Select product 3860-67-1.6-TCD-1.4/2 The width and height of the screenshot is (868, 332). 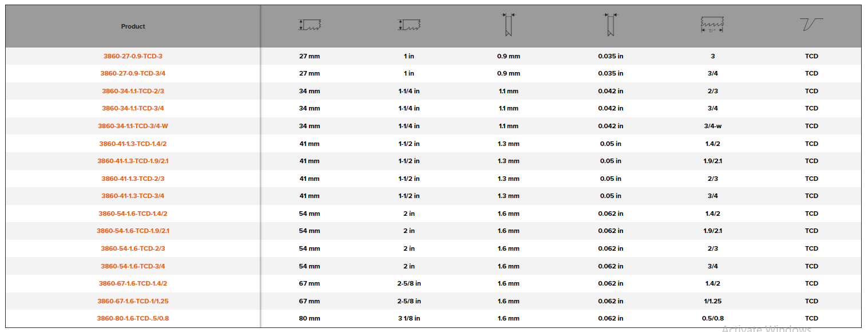coord(133,283)
